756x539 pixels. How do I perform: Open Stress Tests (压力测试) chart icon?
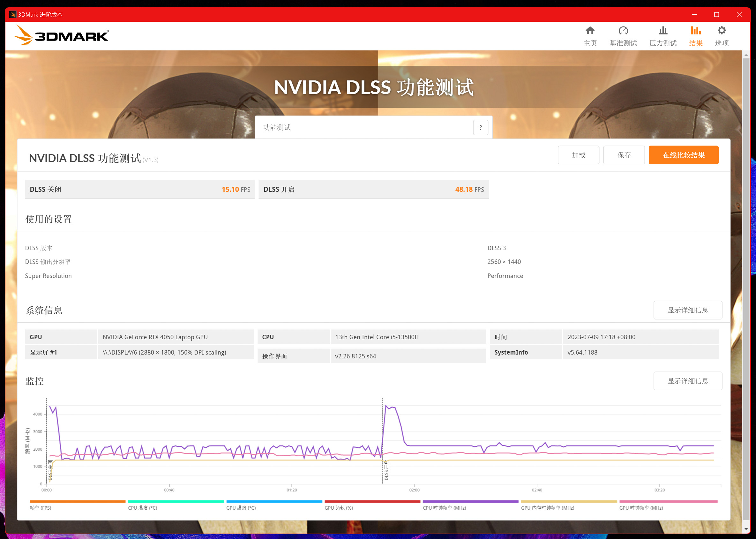coord(663,31)
